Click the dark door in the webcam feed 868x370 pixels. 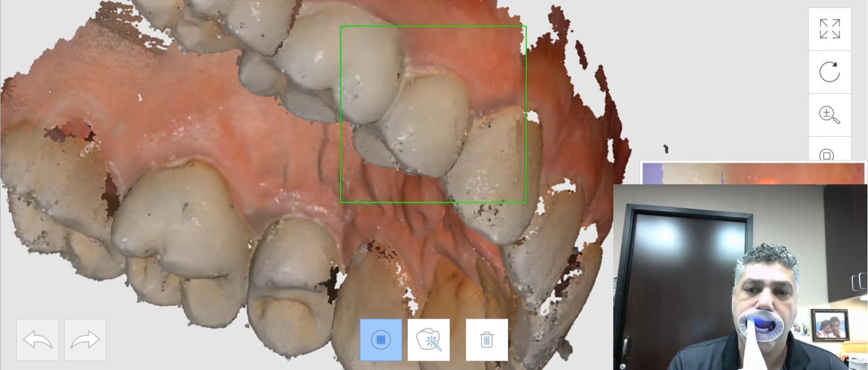coord(684,275)
